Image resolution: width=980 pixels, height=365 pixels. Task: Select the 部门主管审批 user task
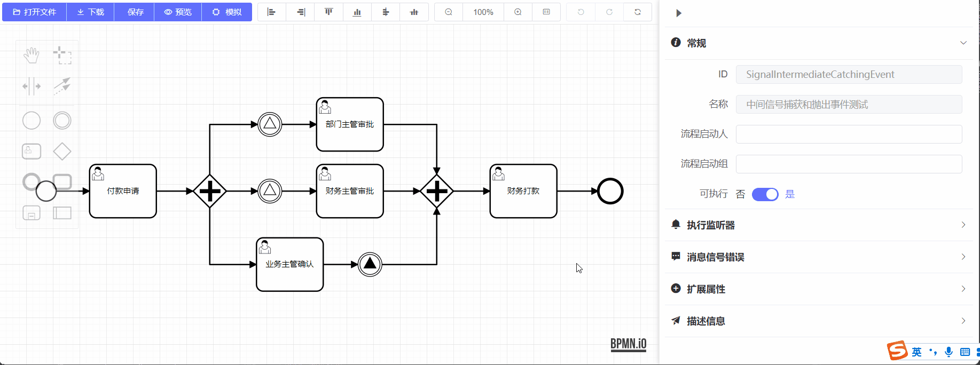click(x=350, y=124)
